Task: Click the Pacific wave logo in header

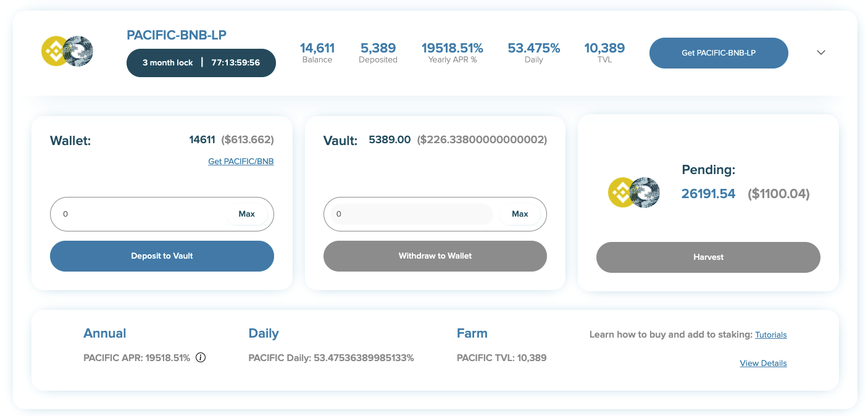Action: click(x=78, y=51)
